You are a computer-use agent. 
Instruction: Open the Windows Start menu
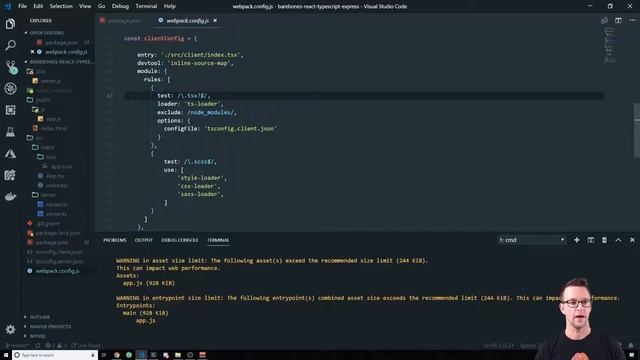coord(6,355)
